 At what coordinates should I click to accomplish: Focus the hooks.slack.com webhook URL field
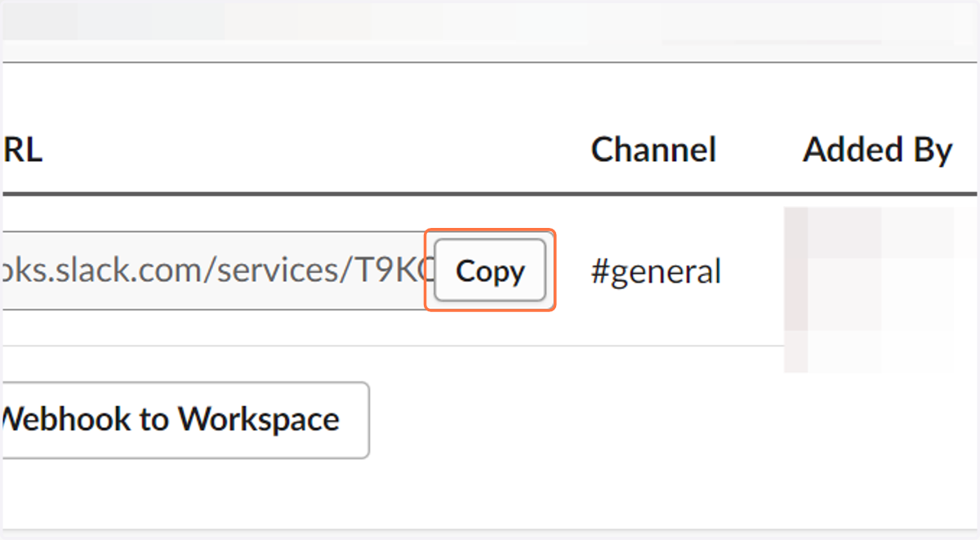click(x=216, y=270)
